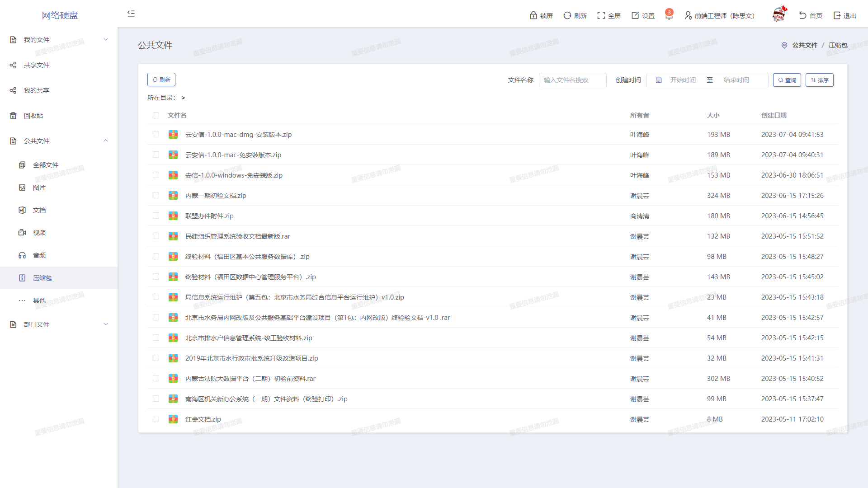The height and width of the screenshot is (488, 868).
Task: Click the user avatar image
Action: [778, 15]
